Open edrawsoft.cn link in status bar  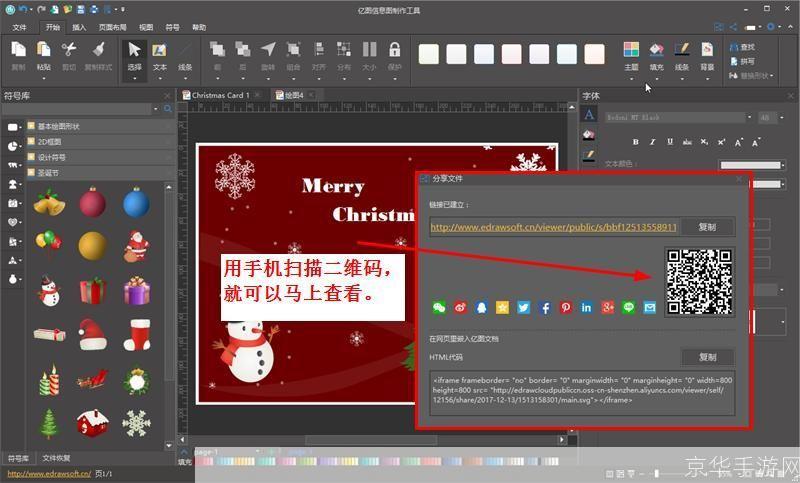tap(49, 473)
